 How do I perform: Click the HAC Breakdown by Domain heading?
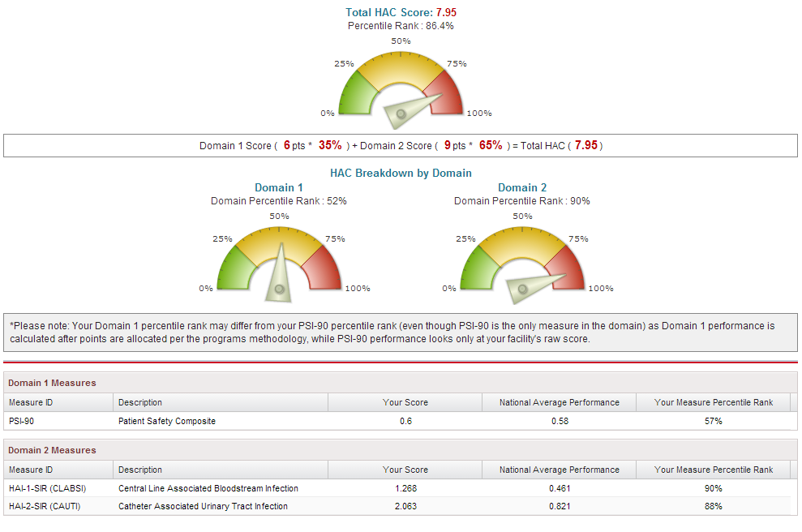tap(401, 173)
